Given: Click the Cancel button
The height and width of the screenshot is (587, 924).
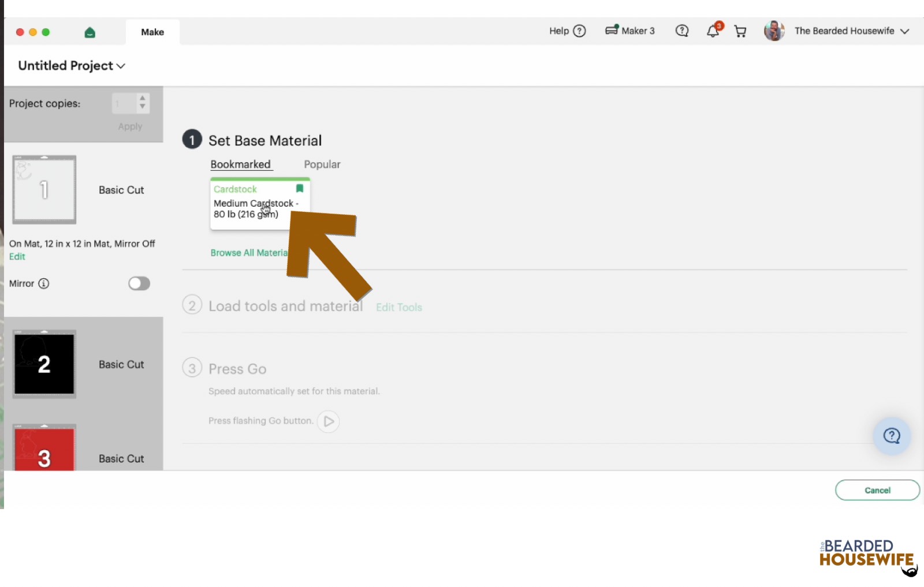Looking at the screenshot, I should (x=877, y=490).
